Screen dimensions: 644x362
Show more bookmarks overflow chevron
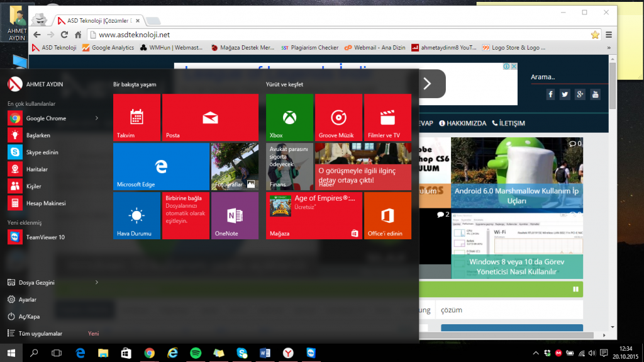(x=609, y=48)
